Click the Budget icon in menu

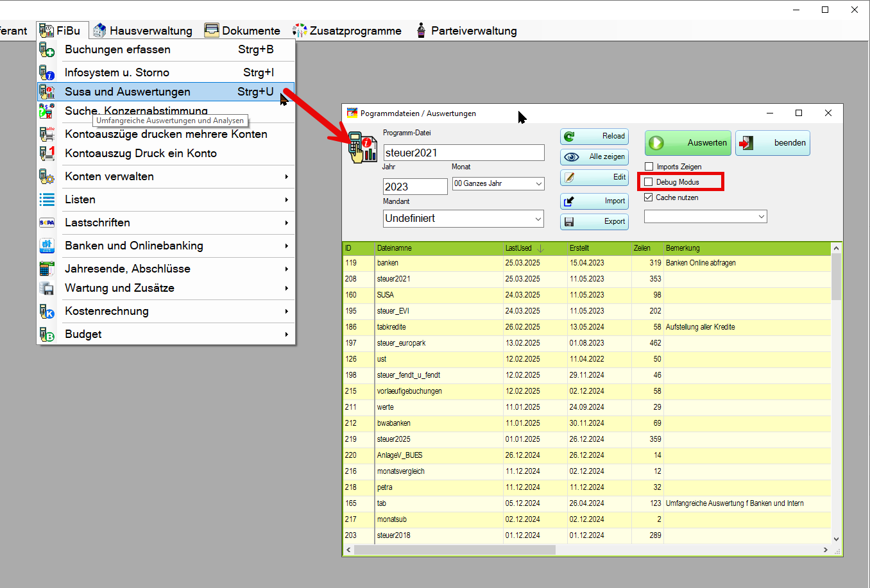[x=47, y=334]
